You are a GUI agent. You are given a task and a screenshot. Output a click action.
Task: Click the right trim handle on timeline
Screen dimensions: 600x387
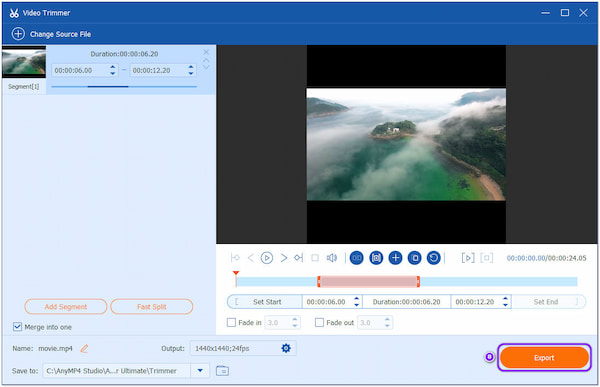click(418, 282)
